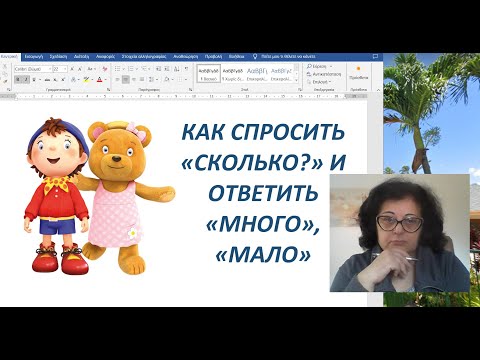480x360 pixels.
Task: Apply red font color
Action: pyautogui.click(x=99, y=80)
